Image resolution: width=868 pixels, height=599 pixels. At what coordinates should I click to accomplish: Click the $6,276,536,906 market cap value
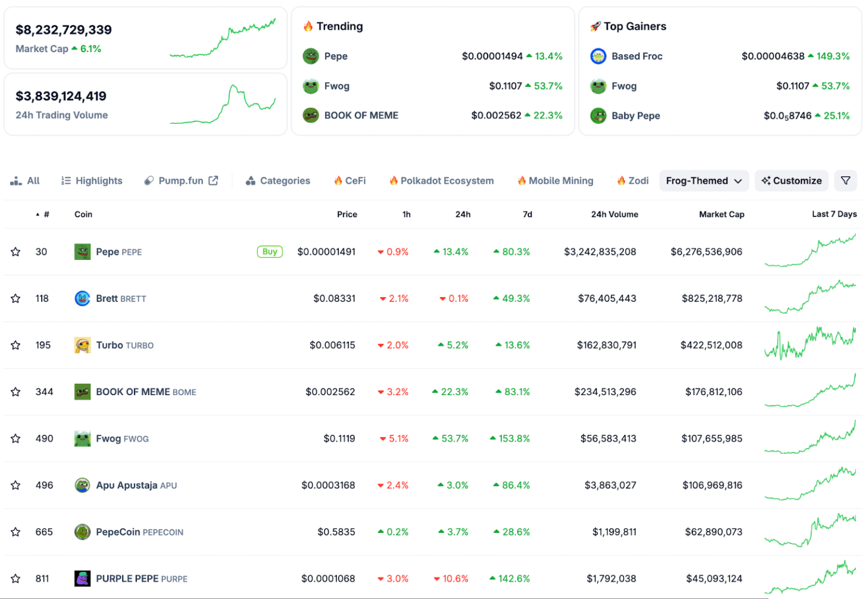tap(706, 251)
